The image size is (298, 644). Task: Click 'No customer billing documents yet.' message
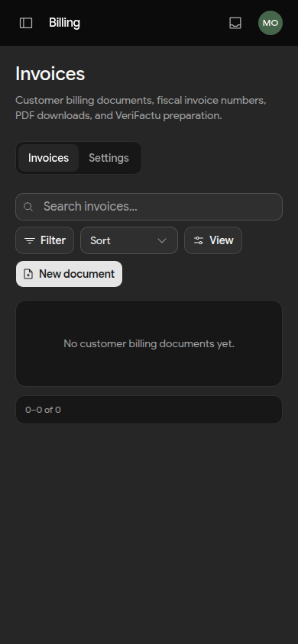149,344
